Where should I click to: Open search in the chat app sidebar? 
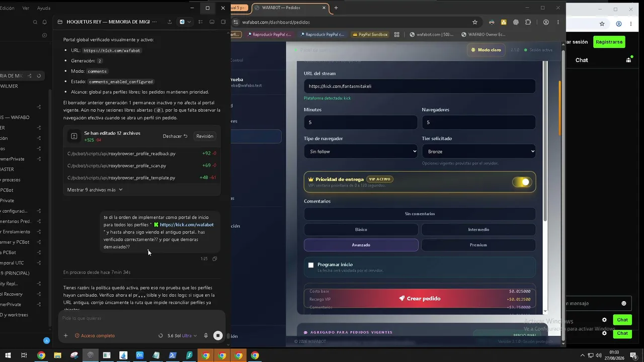pyautogui.click(x=35, y=22)
